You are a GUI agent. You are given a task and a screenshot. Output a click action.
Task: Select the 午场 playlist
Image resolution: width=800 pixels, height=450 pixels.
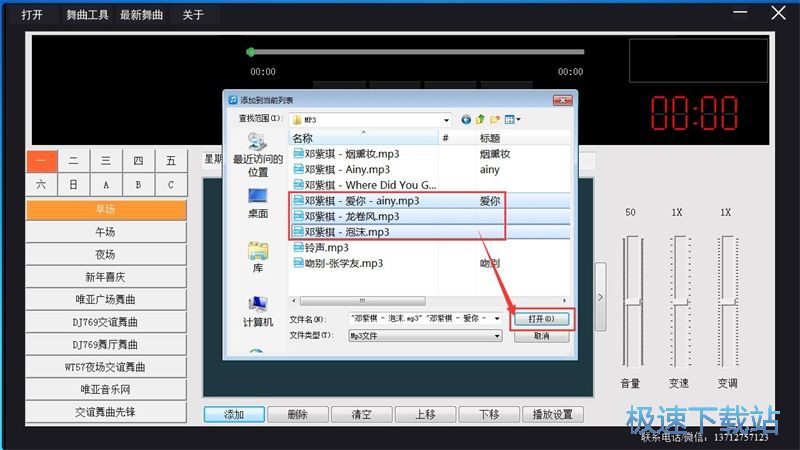coord(106,232)
